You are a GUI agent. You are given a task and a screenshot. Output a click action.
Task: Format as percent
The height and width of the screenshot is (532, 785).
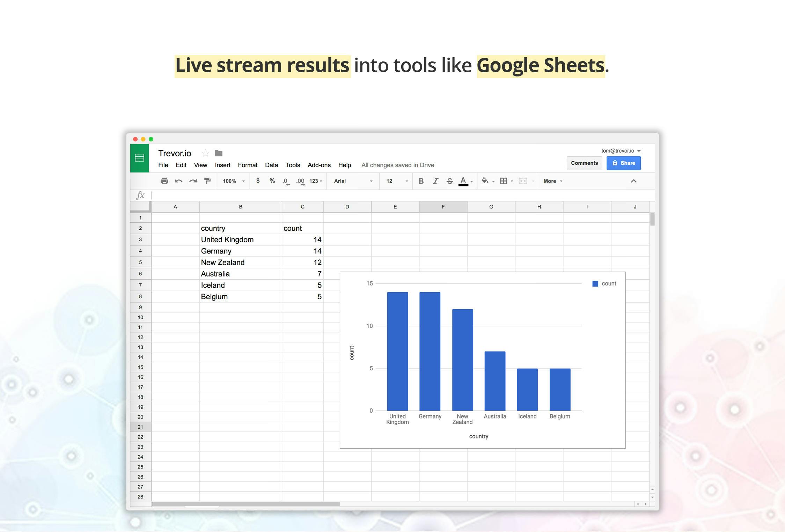click(272, 181)
